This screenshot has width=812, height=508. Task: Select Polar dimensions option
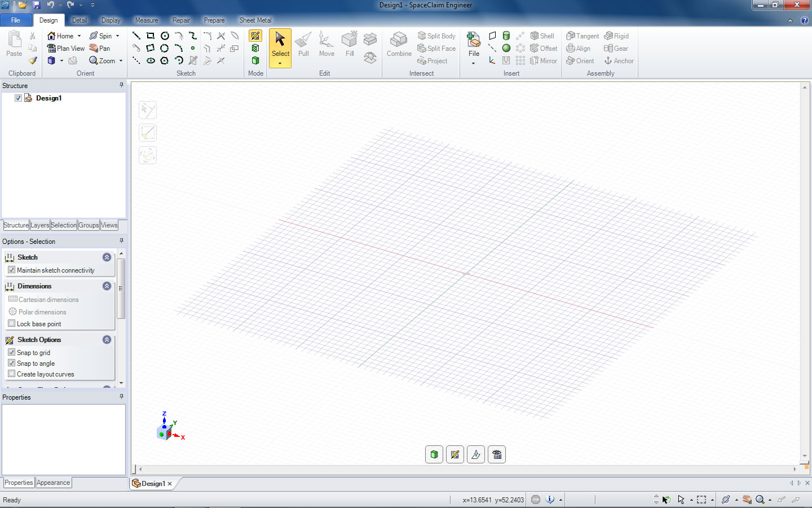(x=37, y=312)
